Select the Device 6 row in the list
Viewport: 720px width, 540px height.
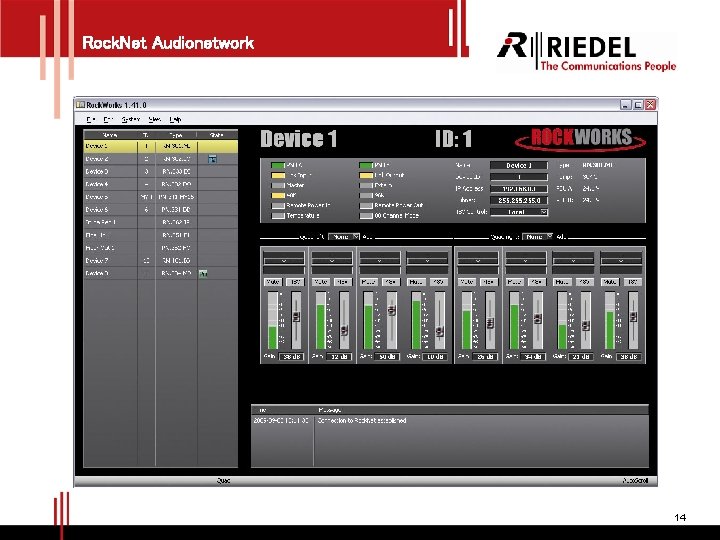161,210
